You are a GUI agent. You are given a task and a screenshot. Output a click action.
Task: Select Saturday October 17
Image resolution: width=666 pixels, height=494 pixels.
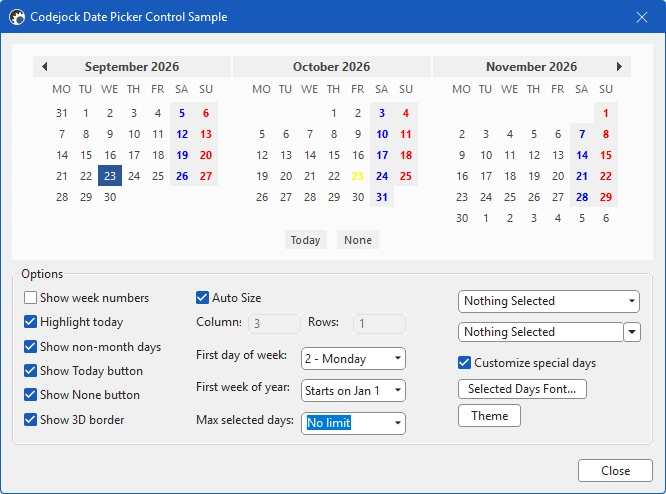pos(382,155)
